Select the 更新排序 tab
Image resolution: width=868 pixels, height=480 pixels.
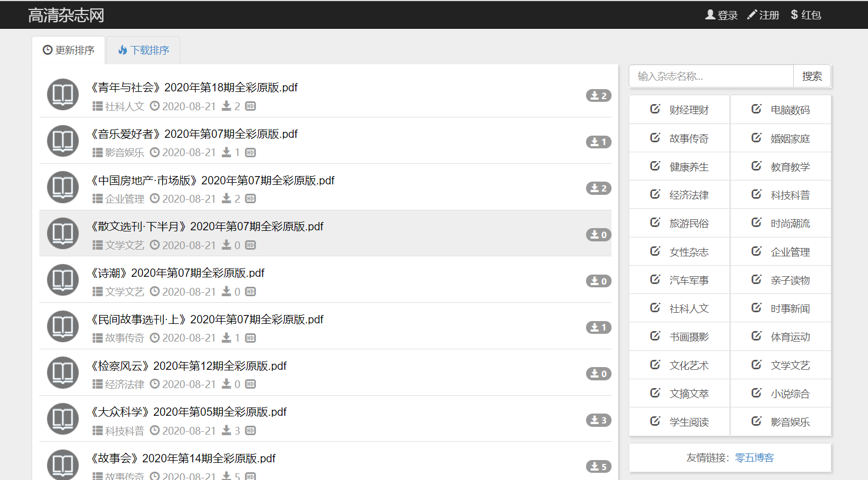69,50
